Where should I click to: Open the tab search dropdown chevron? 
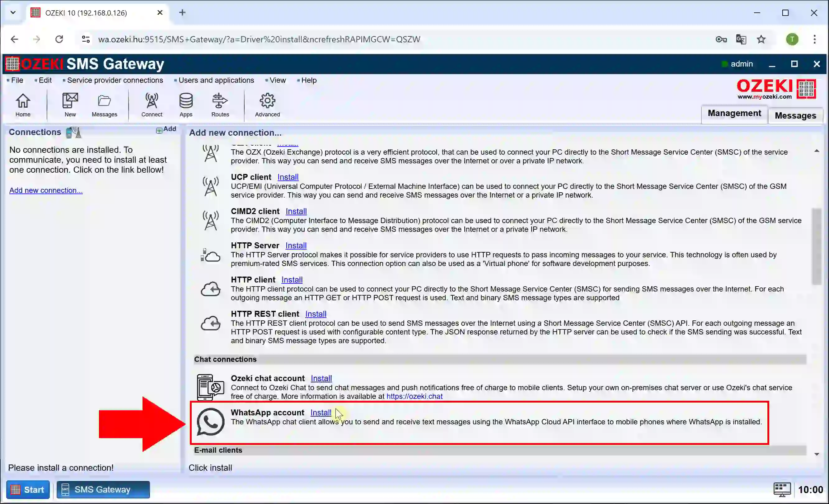tap(13, 13)
